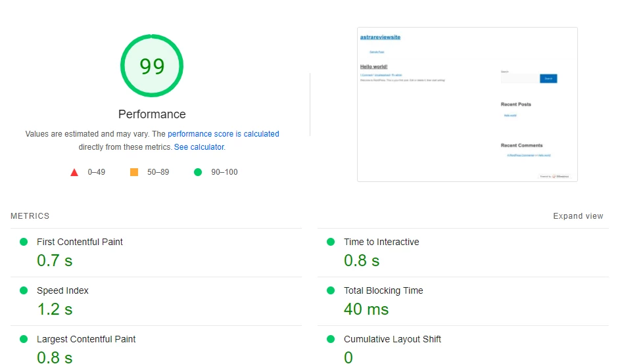Select the Total Blocking Time 40 ms value

[x=366, y=309]
